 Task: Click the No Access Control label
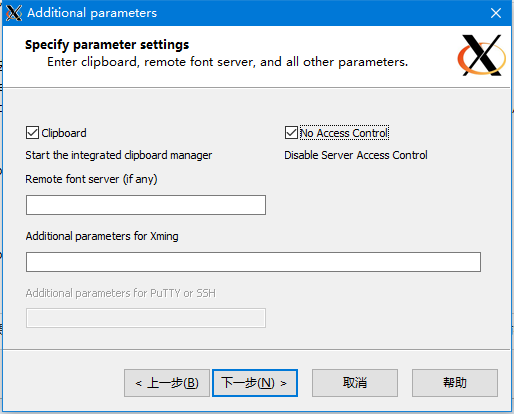coord(344,133)
